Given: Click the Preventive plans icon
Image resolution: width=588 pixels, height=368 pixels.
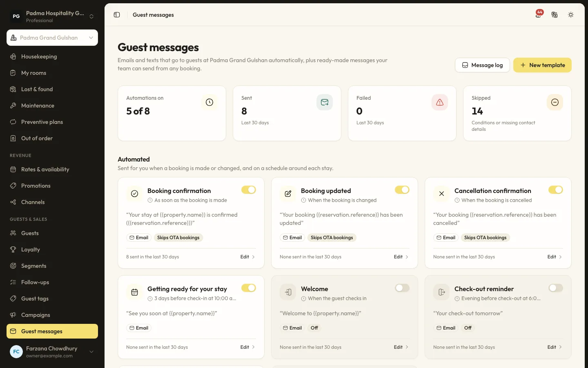Looking at the screenshot, I should pos(13,122).
